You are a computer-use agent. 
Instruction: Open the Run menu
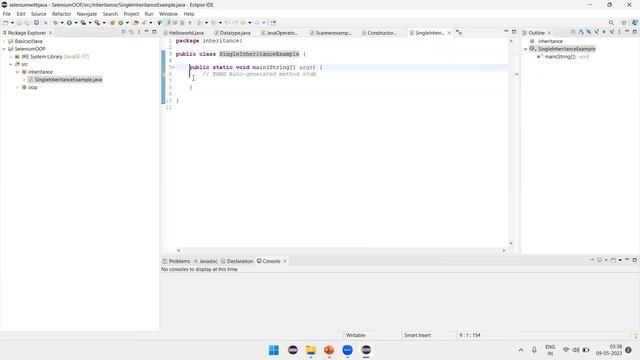click(149, 14)
